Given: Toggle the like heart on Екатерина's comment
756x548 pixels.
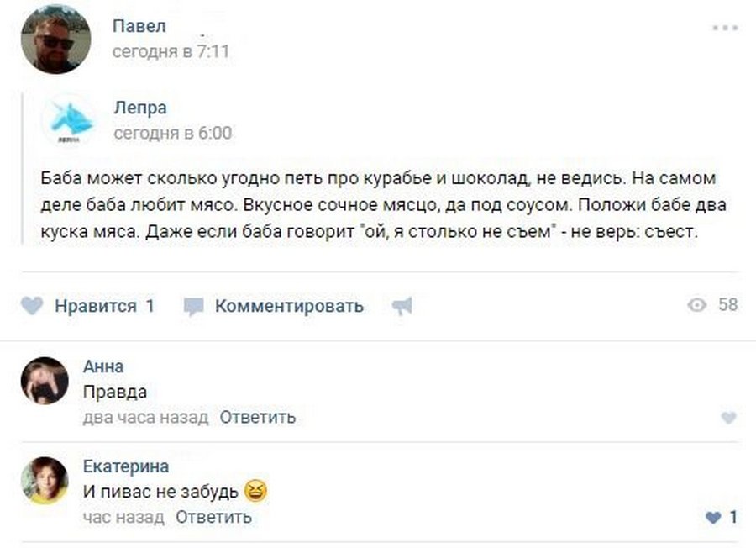Looking at the screenshot, I should pos(713,518).
